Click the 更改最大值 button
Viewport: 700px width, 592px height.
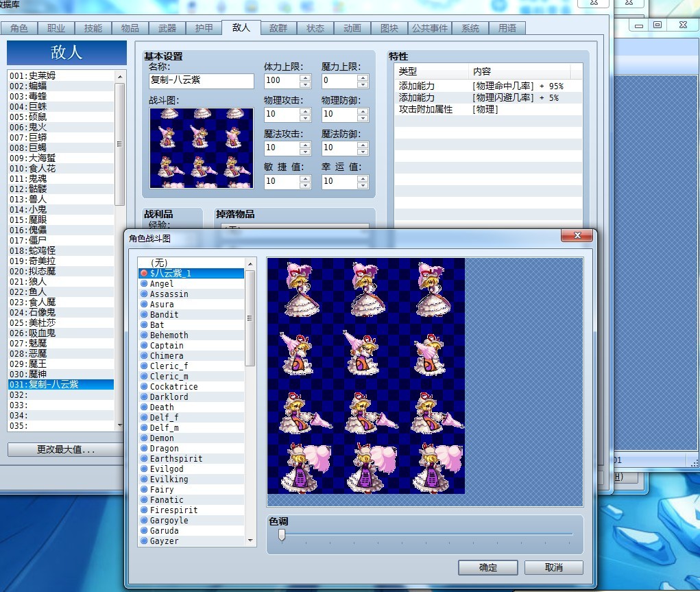coord(66,449)
